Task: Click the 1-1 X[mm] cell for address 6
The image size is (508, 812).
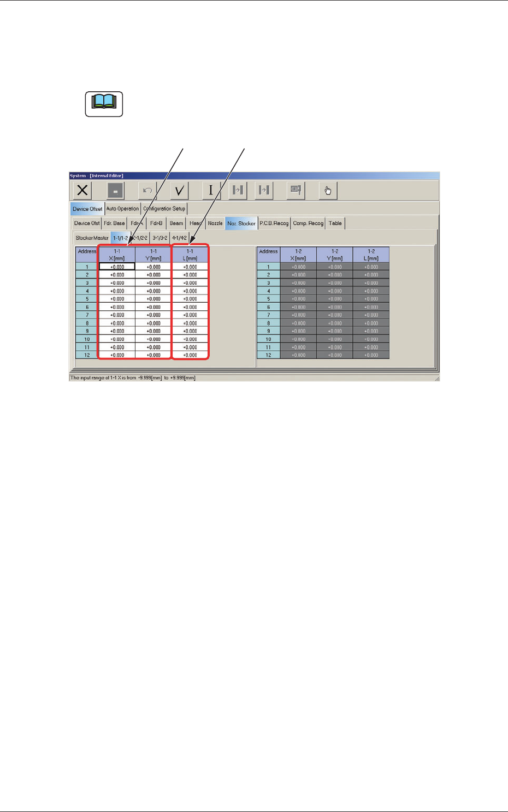Action: [117, 307]
